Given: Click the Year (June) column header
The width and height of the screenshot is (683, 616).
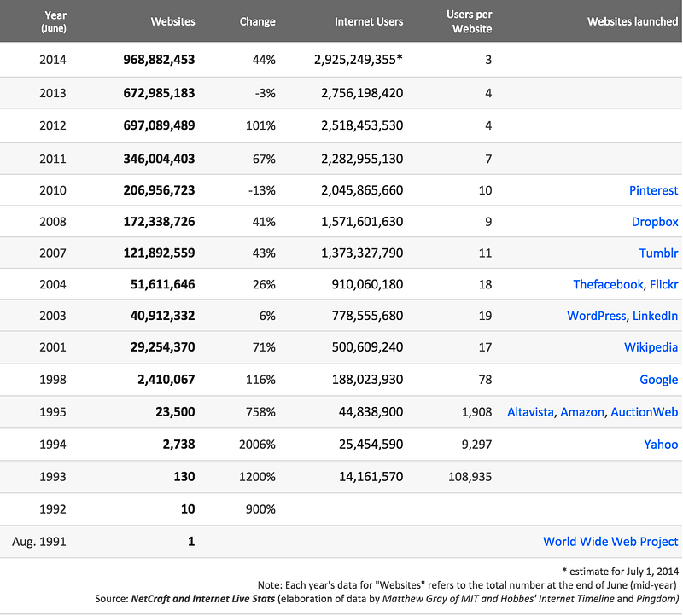Looking at the screenshot, I should (x=54, y=21).
